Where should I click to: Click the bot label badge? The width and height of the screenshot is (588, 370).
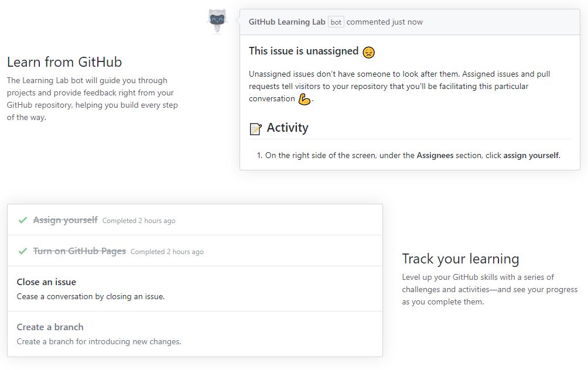pyautogui.click(x=336, y=22)
